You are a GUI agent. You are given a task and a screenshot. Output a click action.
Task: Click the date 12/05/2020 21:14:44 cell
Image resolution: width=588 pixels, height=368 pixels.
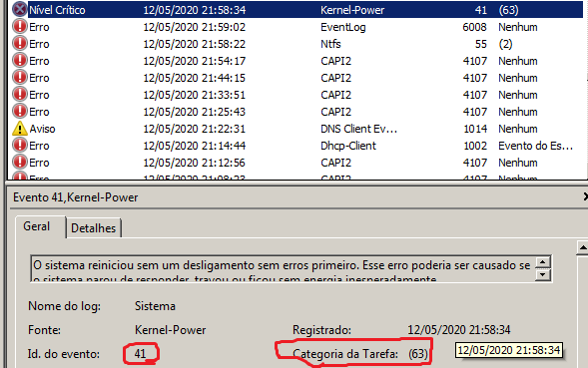pyautogui.click(x=195, y=146)
